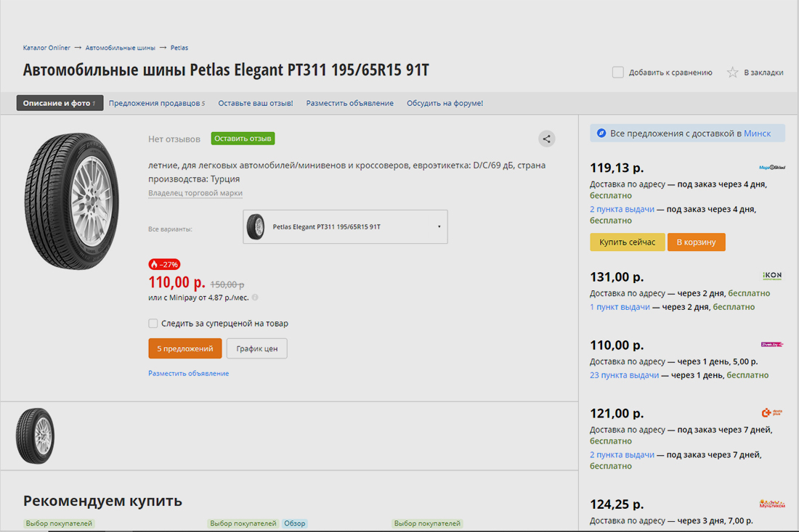Click 'Владелец торговой марки' link
This screenshot has width=799, height=532.
point(195,193)
